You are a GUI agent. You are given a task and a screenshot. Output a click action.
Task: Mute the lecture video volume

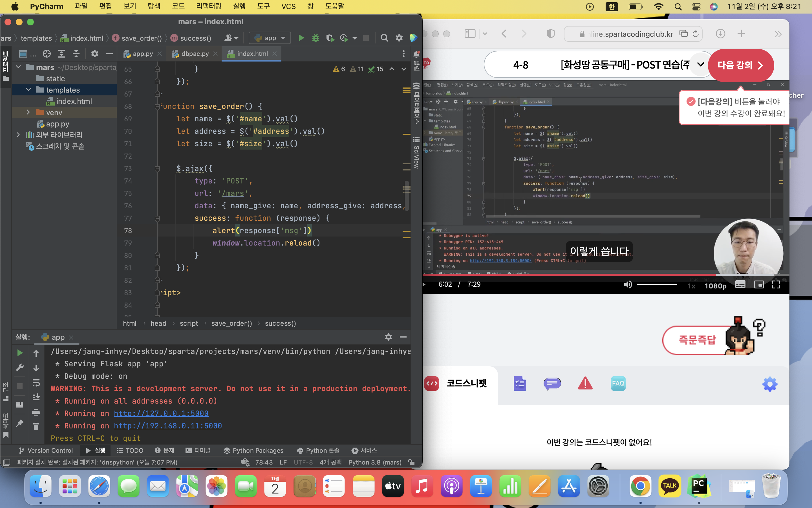(x=628, y=284)
